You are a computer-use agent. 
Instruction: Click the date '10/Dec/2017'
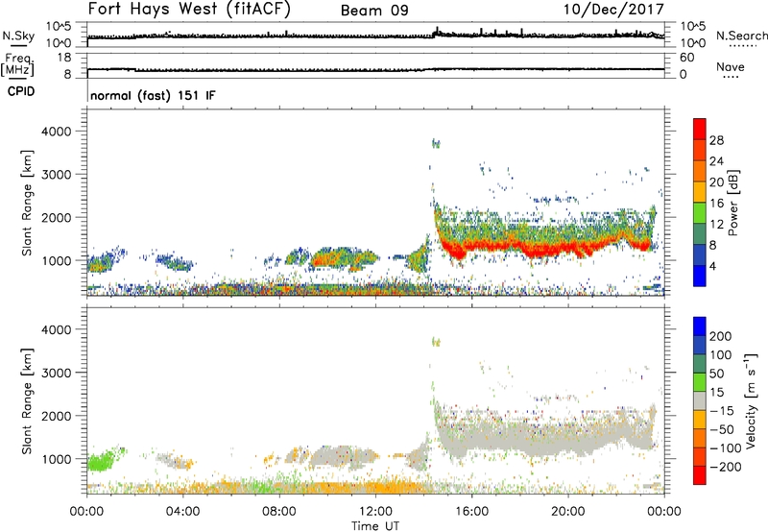pyautogui.click(x=613, y=9)
